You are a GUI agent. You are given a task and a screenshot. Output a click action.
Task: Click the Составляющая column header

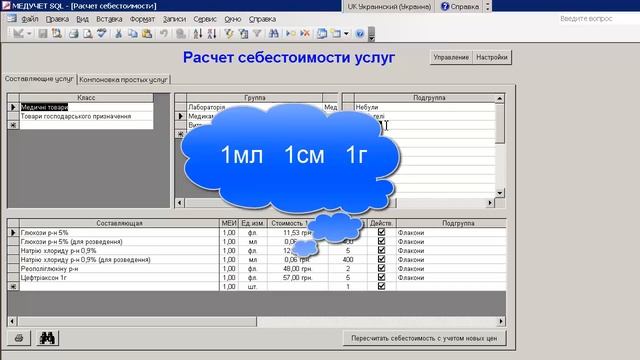click(119, 223)
